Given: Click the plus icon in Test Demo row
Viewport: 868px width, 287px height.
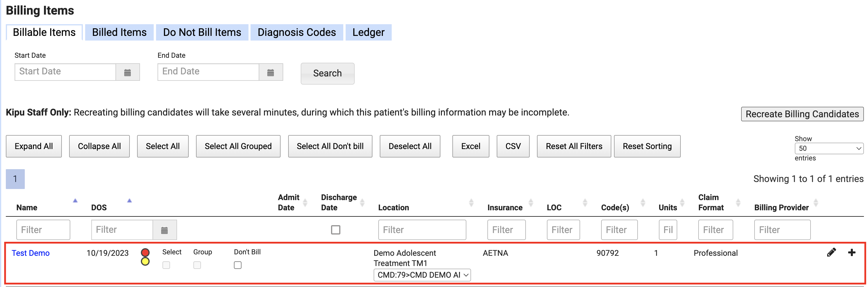Looking at the screenshot, I should point(851,253).
